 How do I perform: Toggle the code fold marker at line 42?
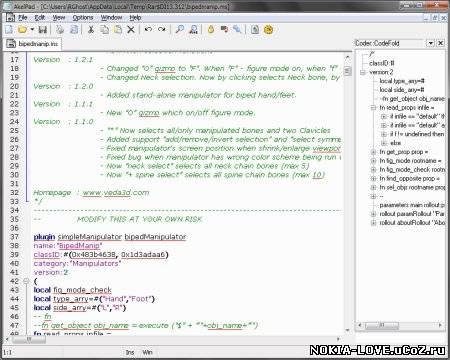point(26,281)
